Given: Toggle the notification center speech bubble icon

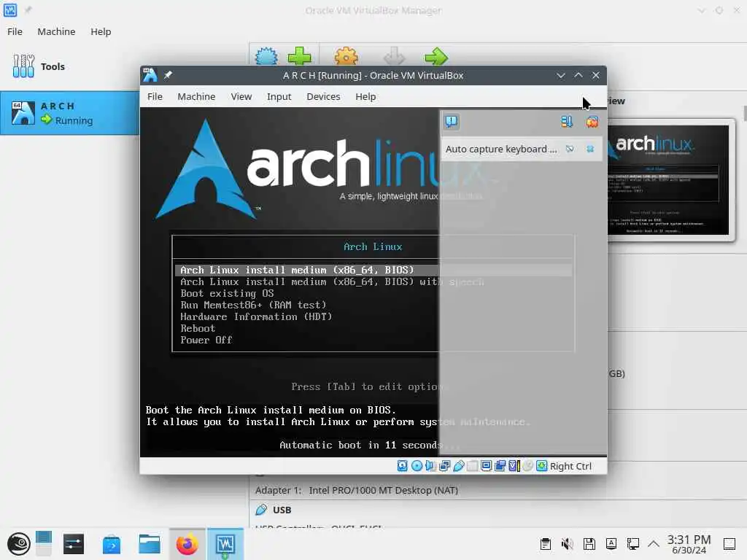Looking at the screenshot, I should click(451, 122).
